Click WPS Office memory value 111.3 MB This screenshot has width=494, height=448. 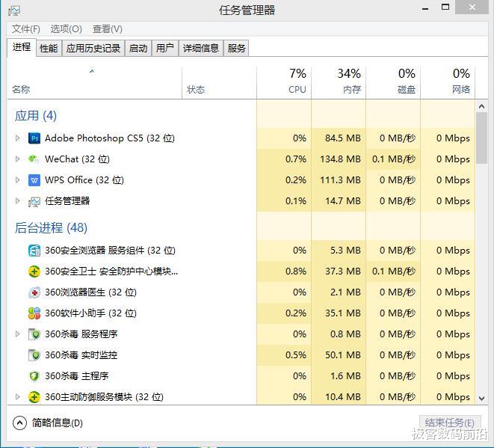340,180
